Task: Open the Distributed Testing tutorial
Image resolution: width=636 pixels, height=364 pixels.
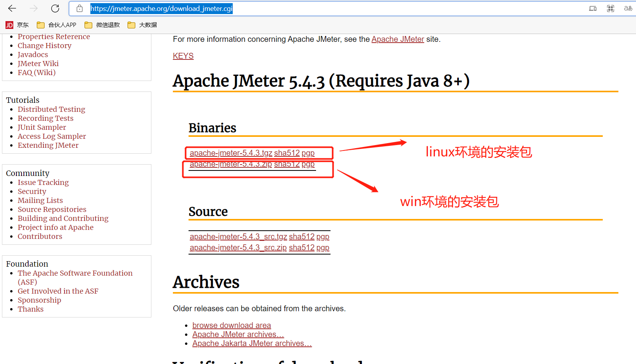Action: click(51, 109)
